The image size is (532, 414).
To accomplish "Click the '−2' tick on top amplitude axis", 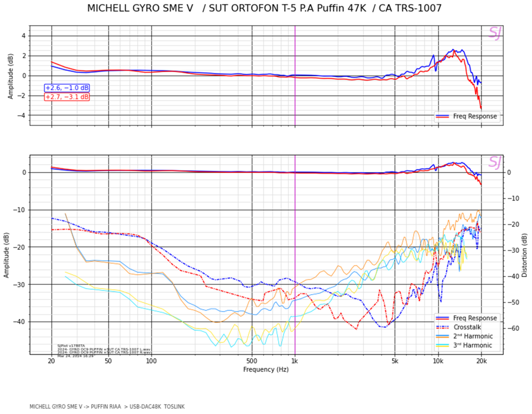I will point(22,95).
